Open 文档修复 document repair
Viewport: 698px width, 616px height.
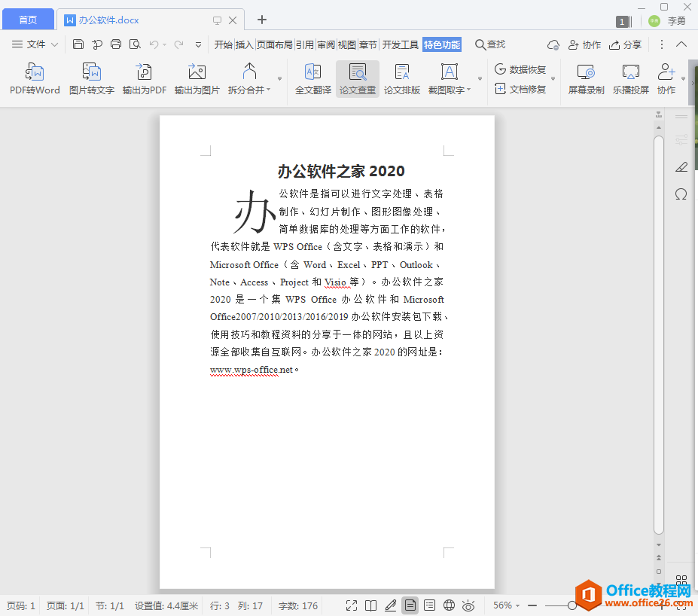(x=520, y=90)
